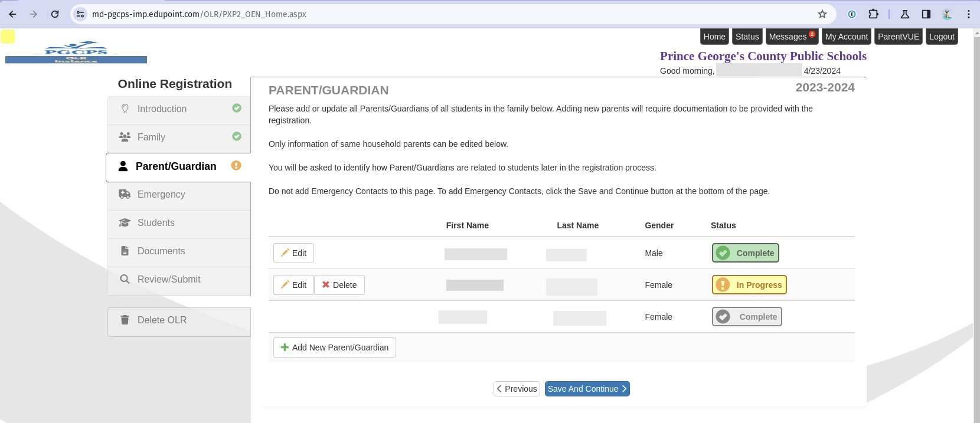Click Save And Continue
The image size is (980, 423).
pyautogui.click(x=586, y=388)
